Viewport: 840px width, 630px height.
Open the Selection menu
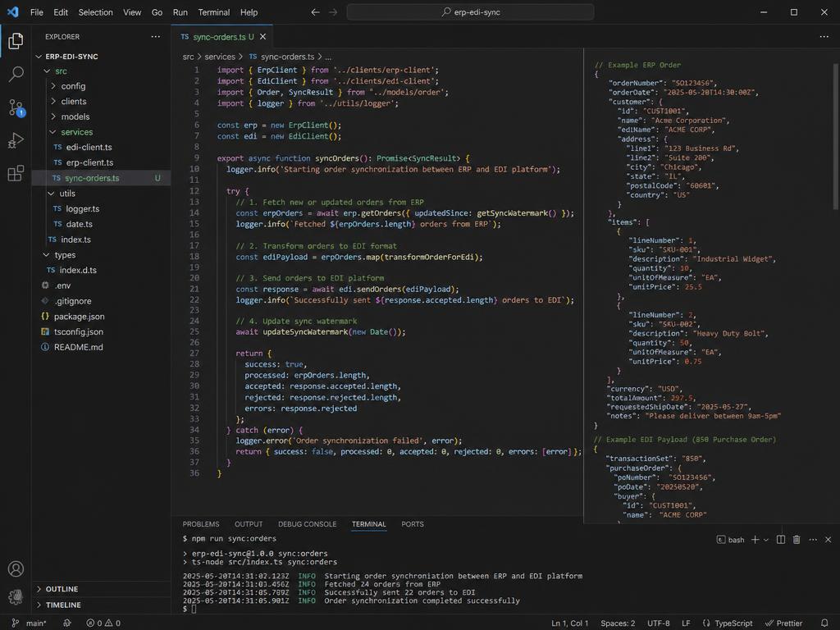pos(95,11)
